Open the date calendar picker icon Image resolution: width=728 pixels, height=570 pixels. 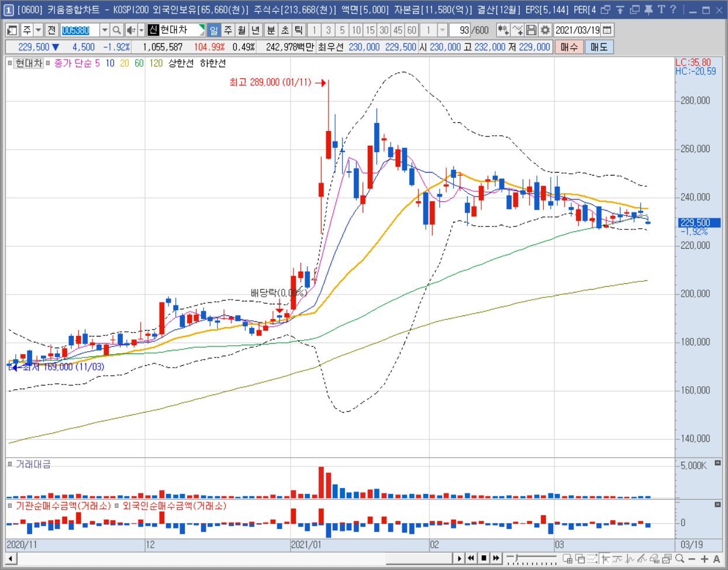(x=608, y=30)
